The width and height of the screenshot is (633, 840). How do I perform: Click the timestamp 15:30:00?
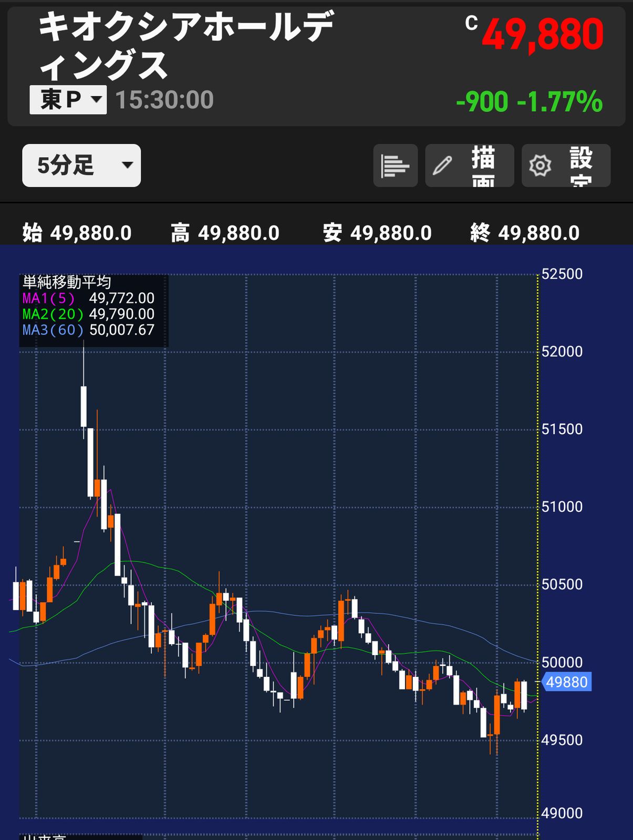click(164, 100)
